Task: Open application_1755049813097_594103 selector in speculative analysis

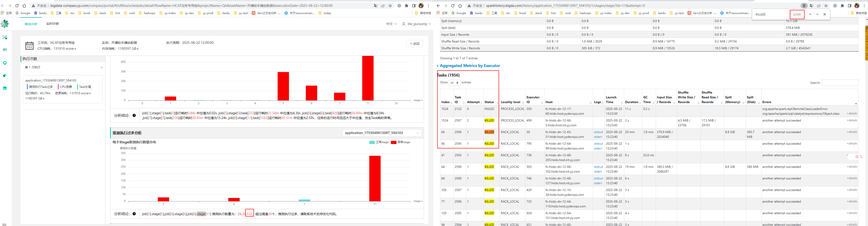Action: (x=382, y=133)
